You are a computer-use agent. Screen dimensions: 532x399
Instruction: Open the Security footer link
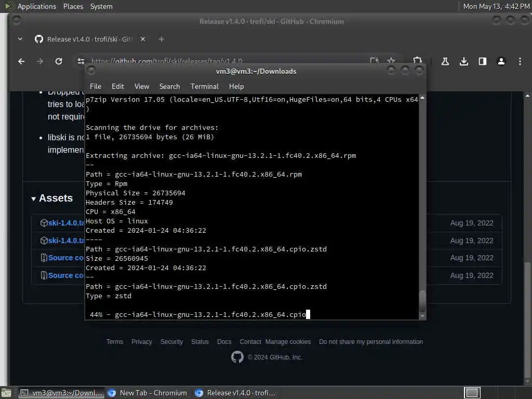tap(171, 342)
